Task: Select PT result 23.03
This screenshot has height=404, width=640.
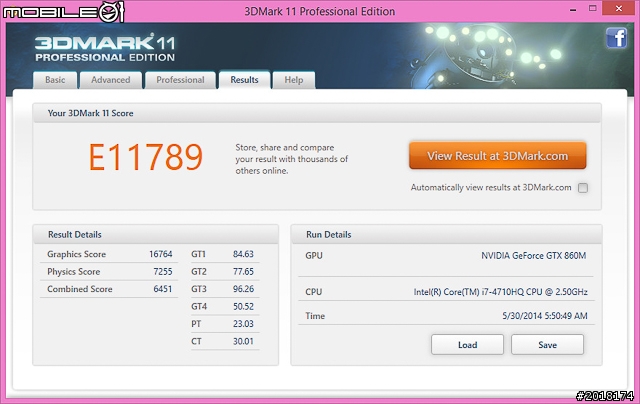Action: click(x=243, y=324)
